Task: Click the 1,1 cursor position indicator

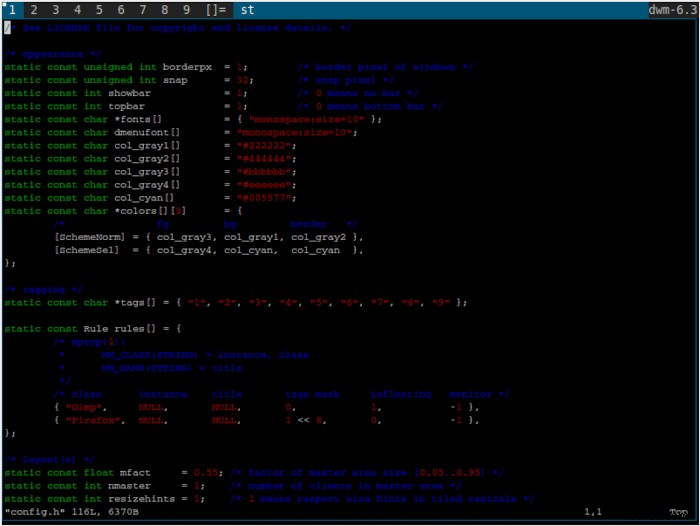Action: [x=593, y=512]
